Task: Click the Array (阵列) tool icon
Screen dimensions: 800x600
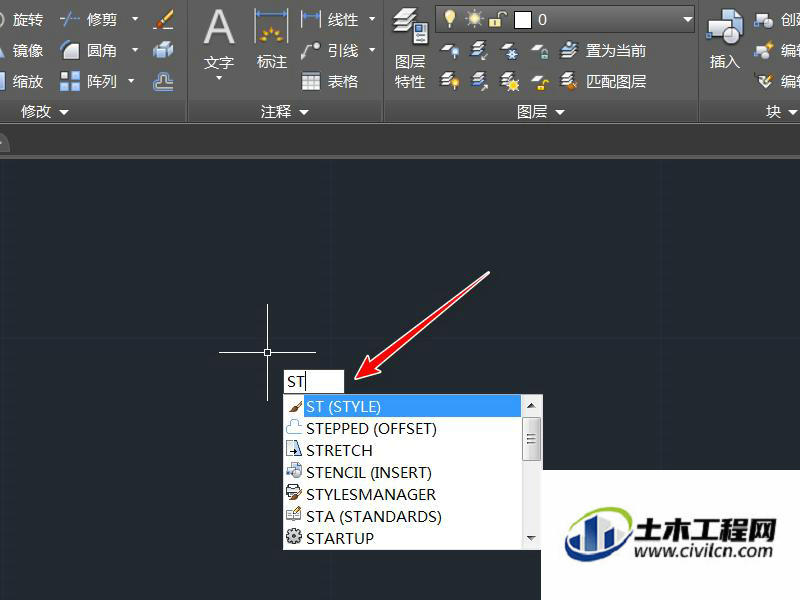Action: click(69, 81)
